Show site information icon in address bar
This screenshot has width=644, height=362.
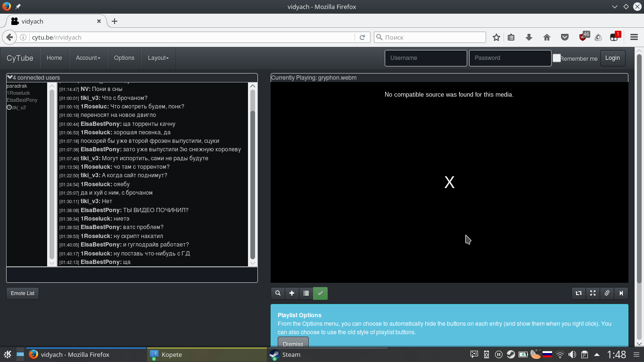tap(23, 37)
